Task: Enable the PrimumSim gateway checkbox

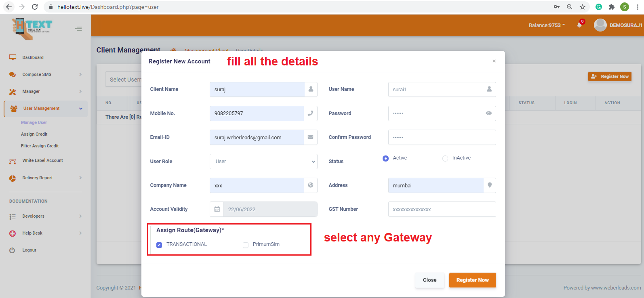Action: [x=246, y=245]
